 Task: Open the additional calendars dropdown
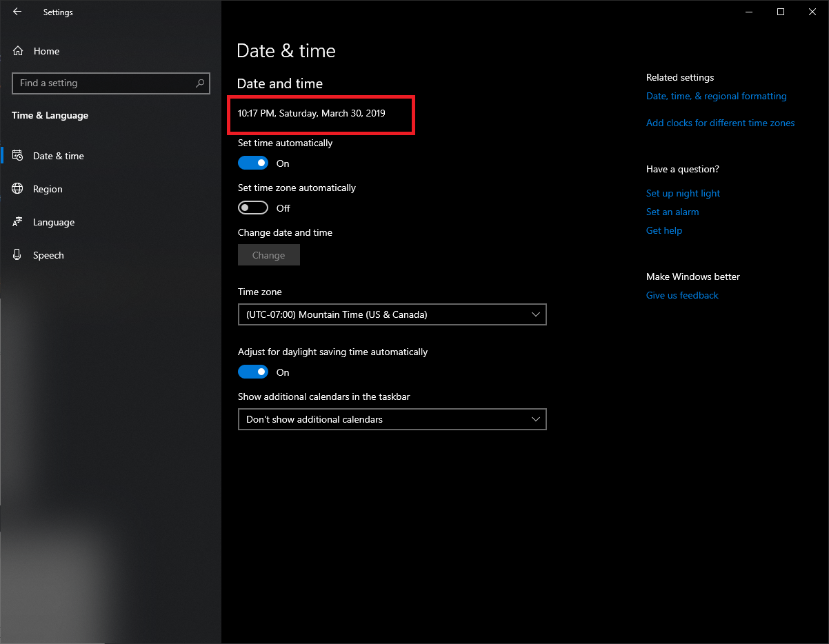pyautogui.click(x=392, y=419)
